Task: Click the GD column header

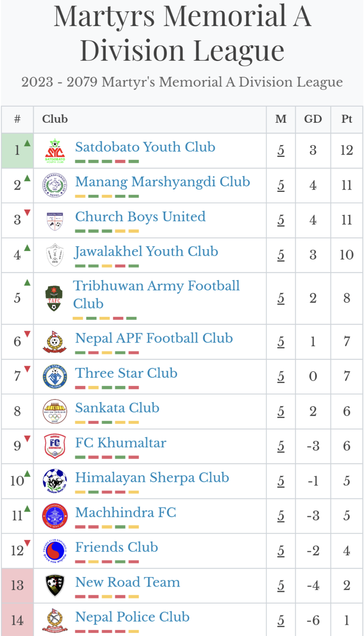Action: click(x=313, y=119)
